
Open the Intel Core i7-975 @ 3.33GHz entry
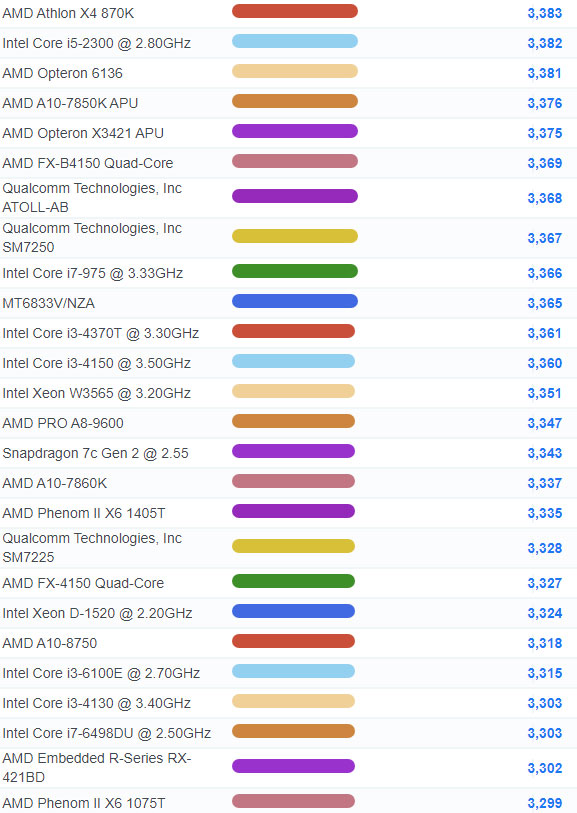[92, 273]
